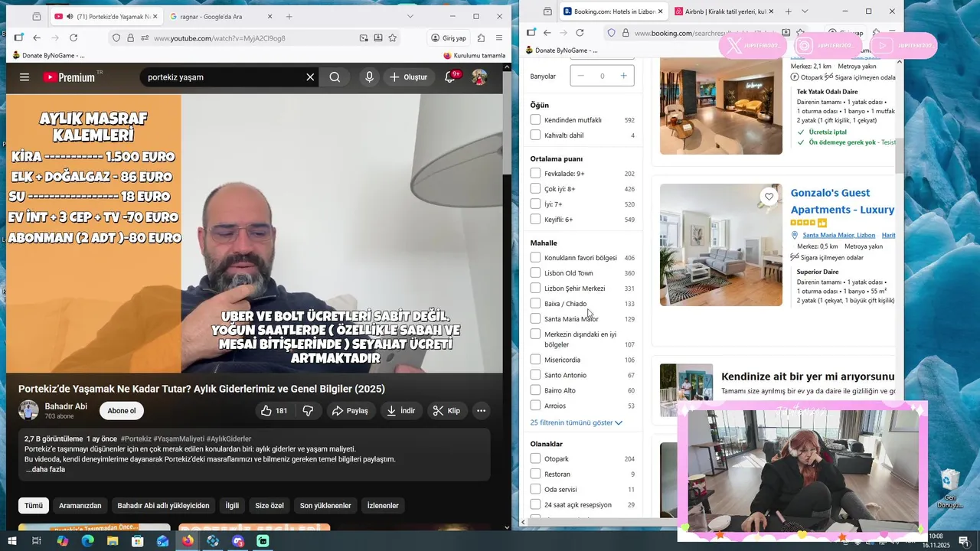
Task: Click the youtube.com address bar
Action: point(253,37)
